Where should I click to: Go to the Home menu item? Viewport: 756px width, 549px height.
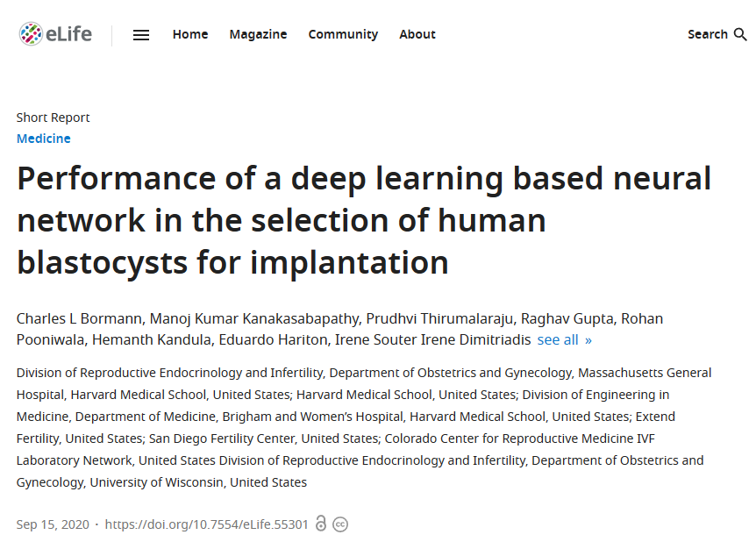pyautogui.click(x=190, y=34)
